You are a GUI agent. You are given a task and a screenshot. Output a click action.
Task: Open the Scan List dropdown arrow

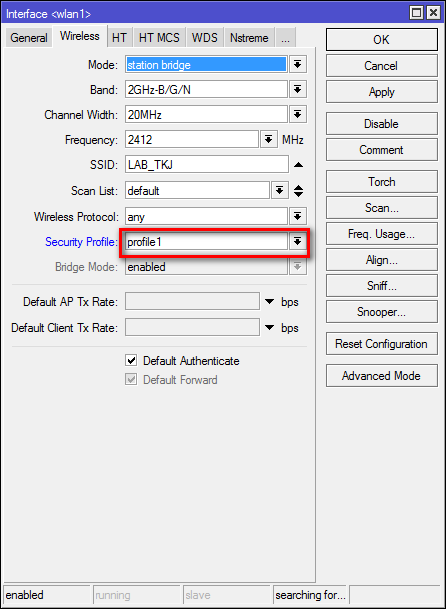(279, 190)
